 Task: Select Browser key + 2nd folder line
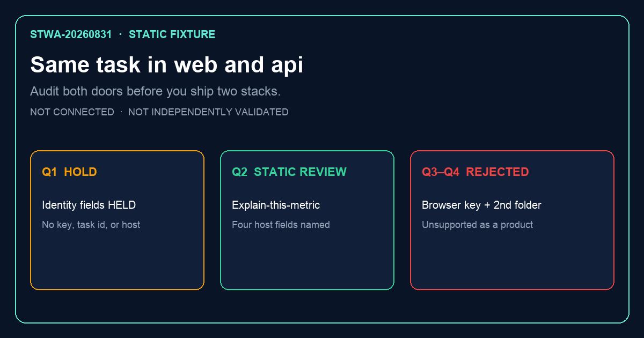tap(481, 205)
